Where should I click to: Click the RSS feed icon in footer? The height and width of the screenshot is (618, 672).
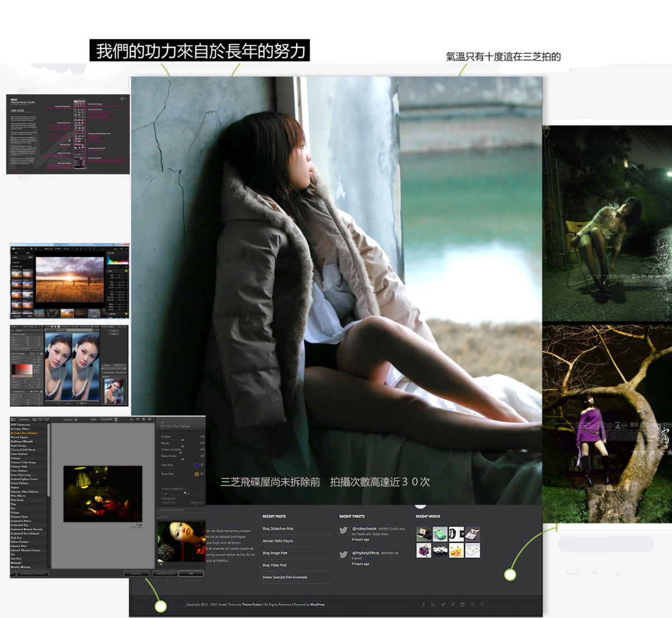tap(433, 605)
